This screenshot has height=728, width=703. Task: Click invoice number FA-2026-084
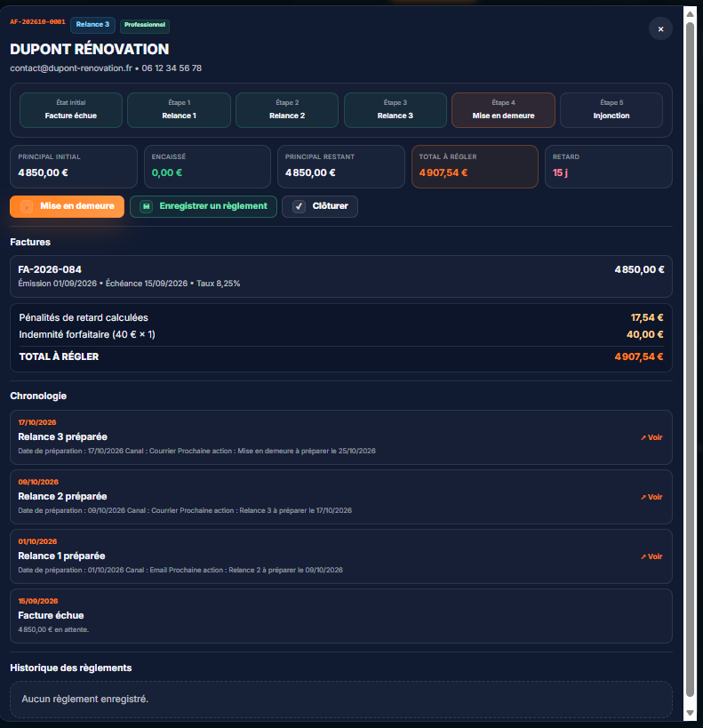(50, 269)
